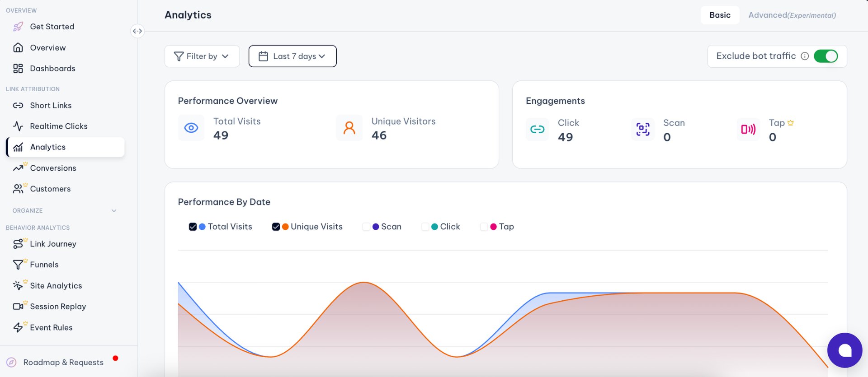Click the Roadmap & Requests compass icon
Viewport: 868px width, 377px height.
click(11, 362)
